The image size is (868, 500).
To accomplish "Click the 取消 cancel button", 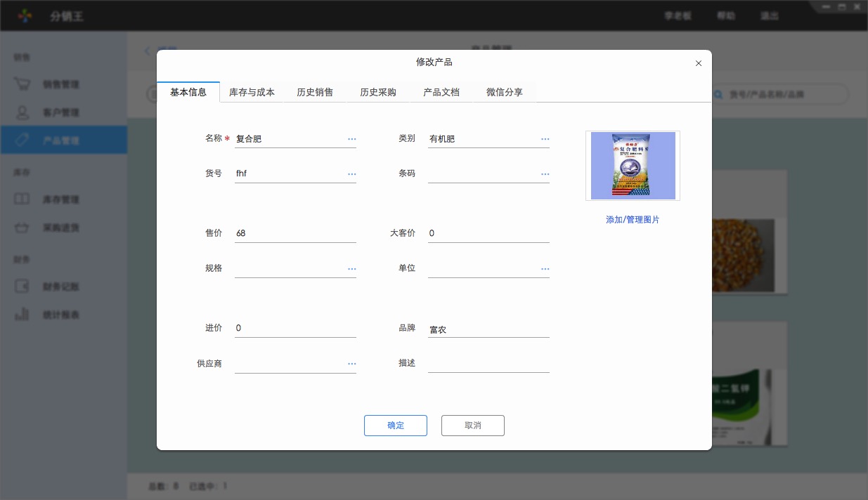I will click(472, 426).
